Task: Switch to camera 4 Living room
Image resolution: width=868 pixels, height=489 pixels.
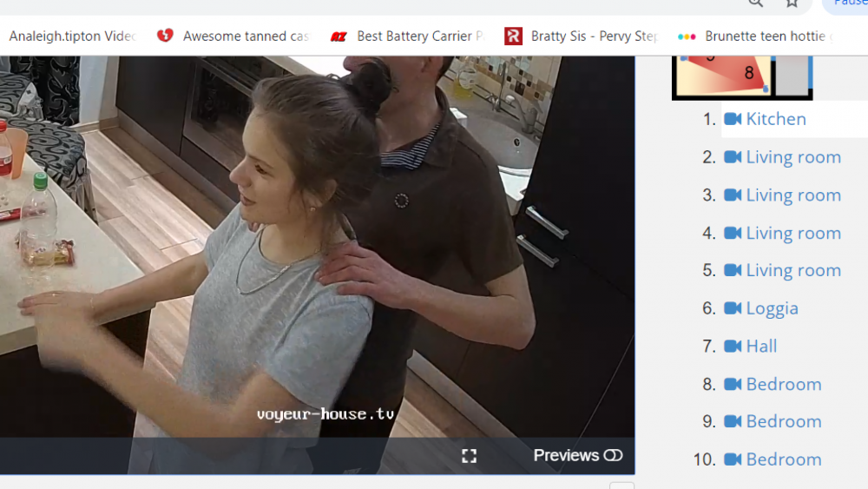Action: pos(792,233)
